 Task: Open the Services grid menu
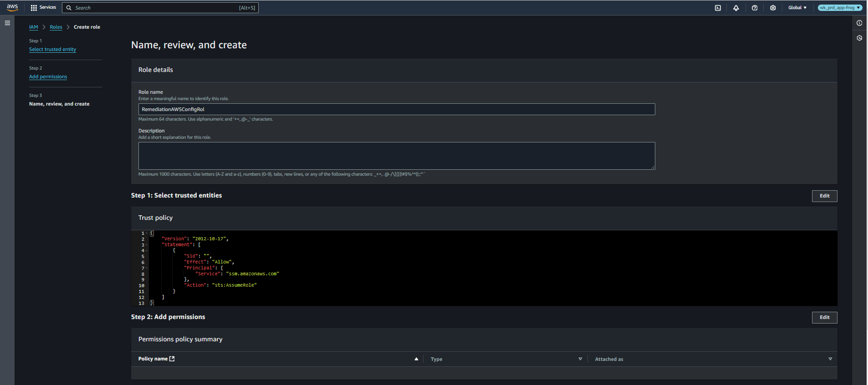(43, 8)
